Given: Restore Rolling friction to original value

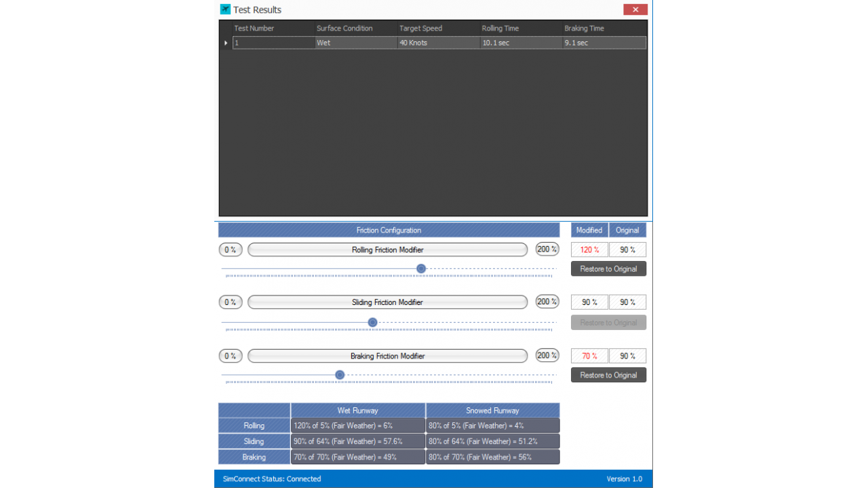Looking at the screenshot, I should pyautogui.click(x=608, y=269).
